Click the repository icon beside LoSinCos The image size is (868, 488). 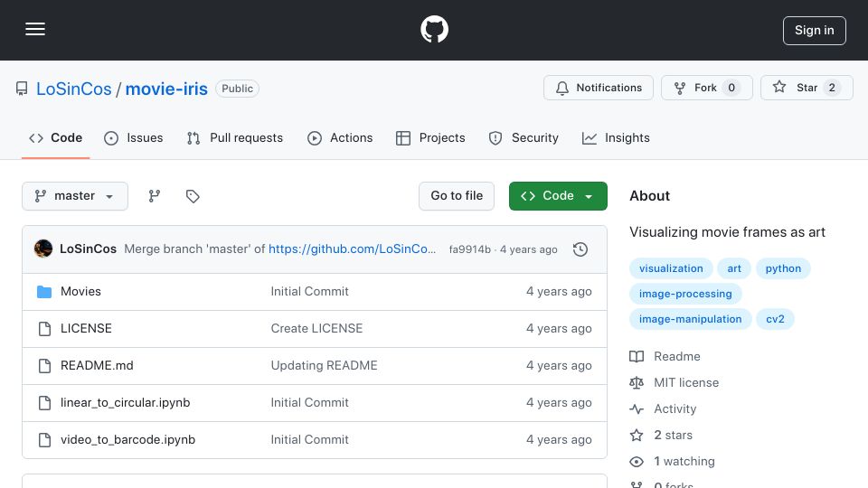(22, 89)
